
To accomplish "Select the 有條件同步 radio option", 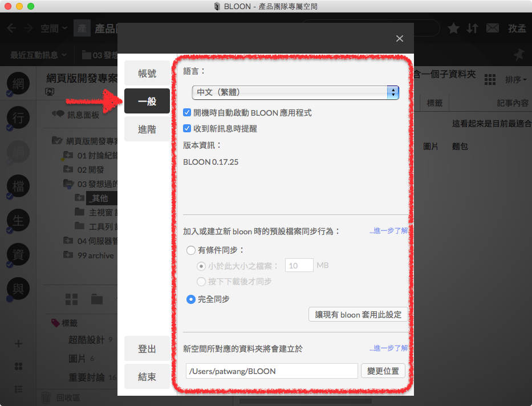I will pos(190,250).
